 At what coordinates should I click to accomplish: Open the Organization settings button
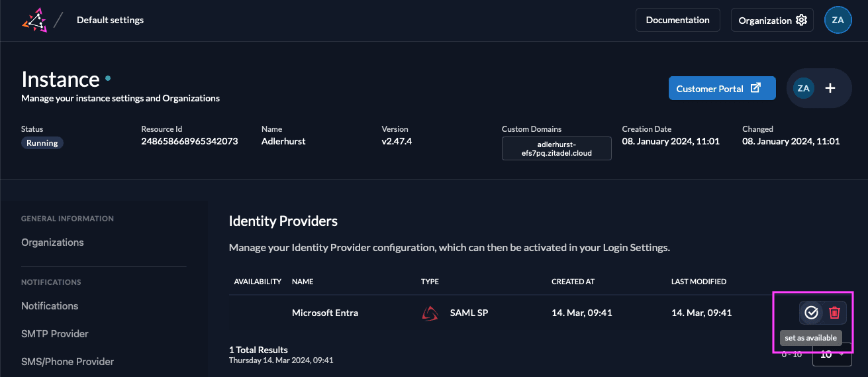click(x=772, y=20)
